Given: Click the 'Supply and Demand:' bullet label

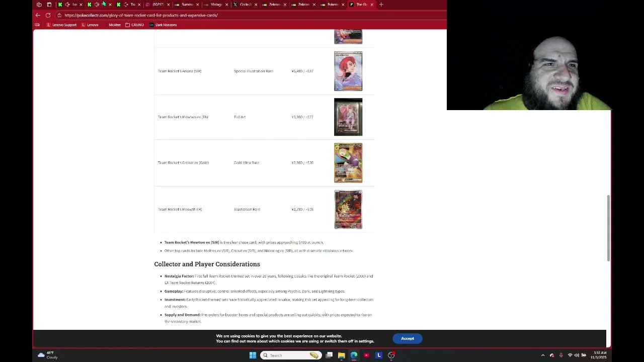Looking at the screenshot, I should (x=182, y=315).
